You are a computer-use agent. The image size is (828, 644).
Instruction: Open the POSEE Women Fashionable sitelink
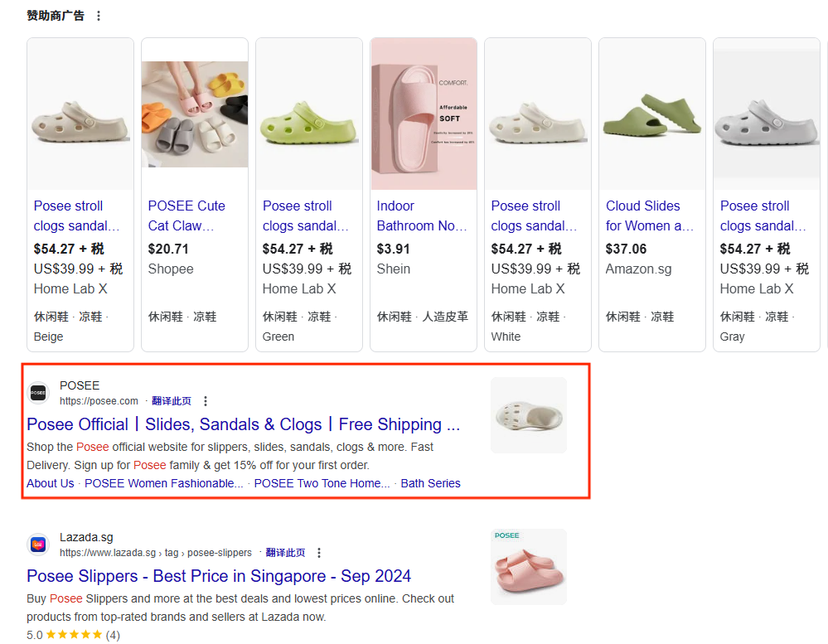164,483
